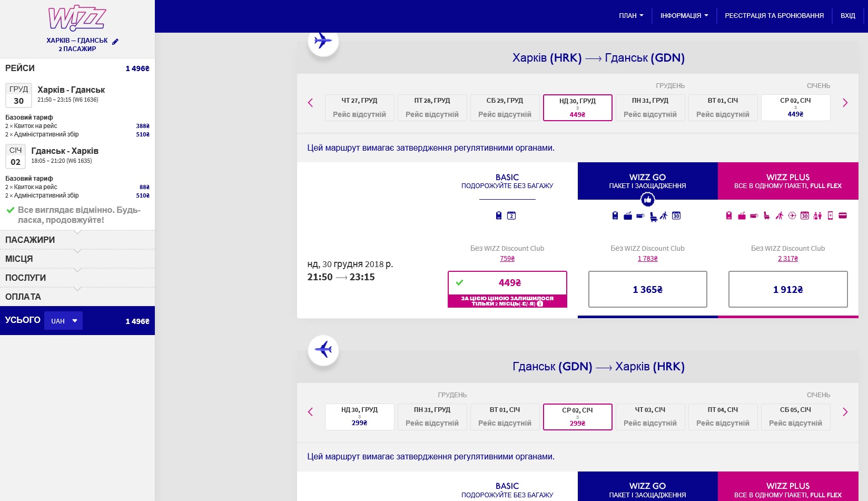Choose the СР 02, СІЧ outbound date tab
Screen dimensions: 868x501
click(x=795, y=107)
